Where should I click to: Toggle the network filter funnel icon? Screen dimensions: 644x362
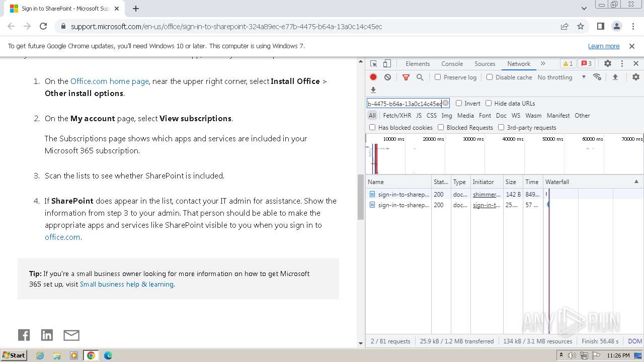click(406, 77)
